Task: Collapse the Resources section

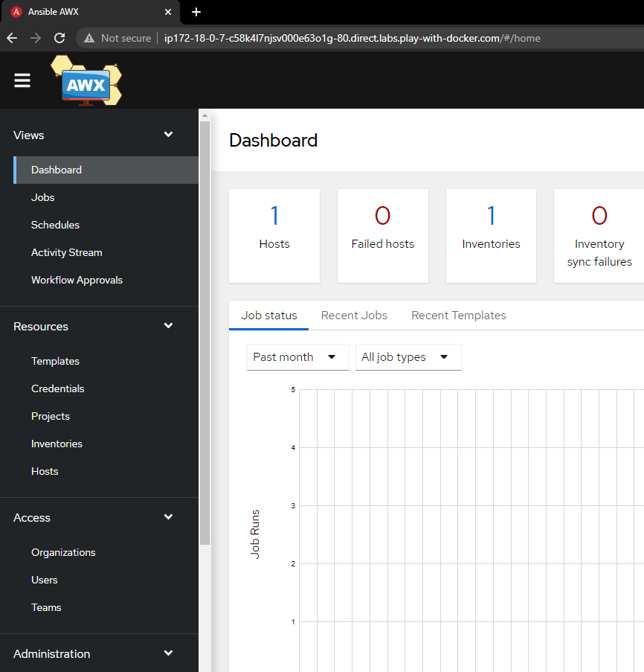Action: (x=168, y=326)
